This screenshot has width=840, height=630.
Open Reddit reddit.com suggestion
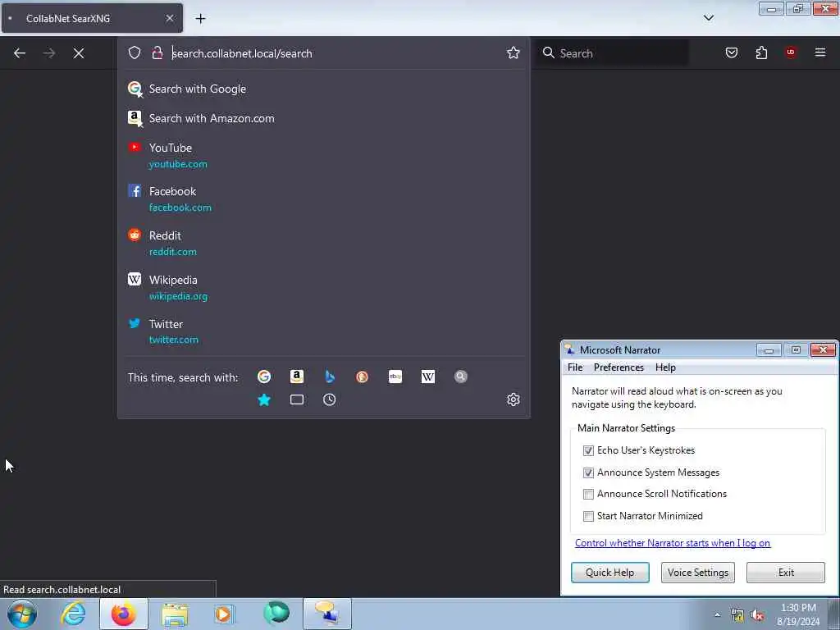click(323, 243)
